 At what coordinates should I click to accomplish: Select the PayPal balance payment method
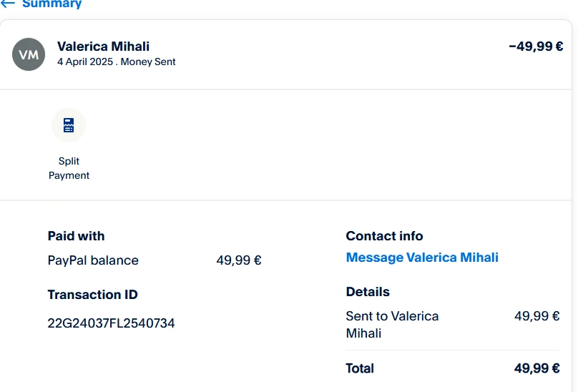point(93,260)
